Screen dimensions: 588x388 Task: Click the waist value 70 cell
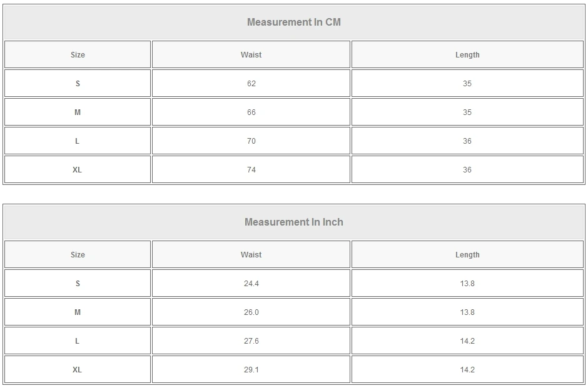(x=251, y=141)
